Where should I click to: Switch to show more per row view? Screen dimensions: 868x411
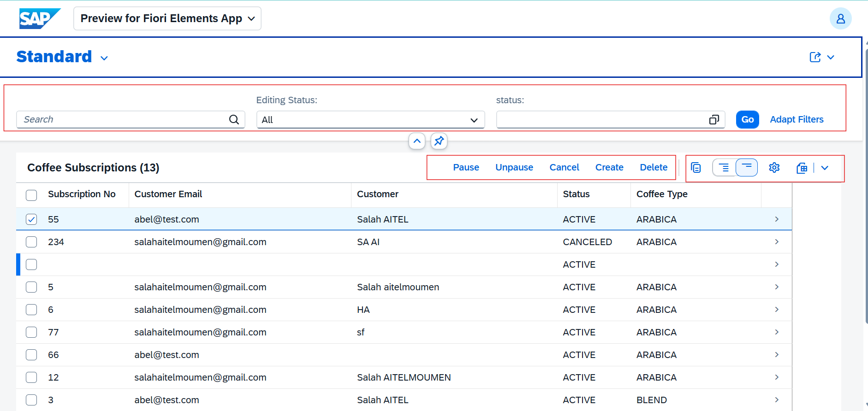[x=724, y=168]
